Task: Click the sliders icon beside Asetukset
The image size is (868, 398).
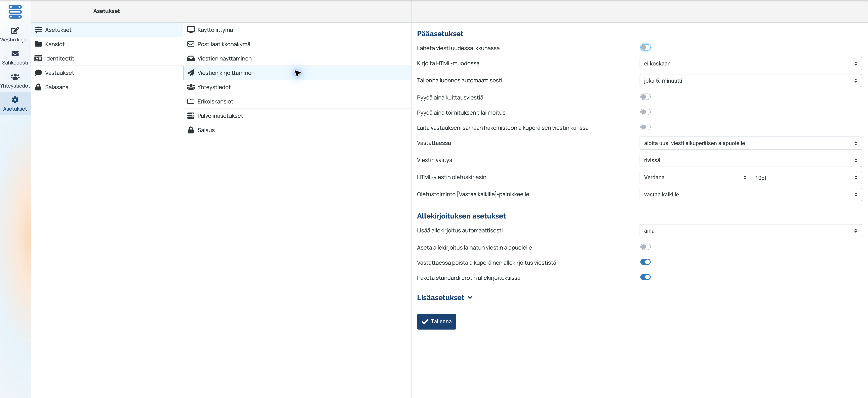Action: [x=38, y=30]
